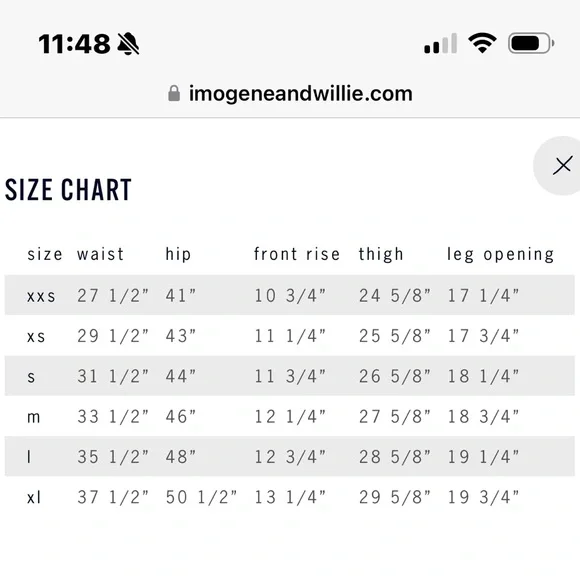Tap the thigh column header
This screenshot has height=580, width=580.
381,254
